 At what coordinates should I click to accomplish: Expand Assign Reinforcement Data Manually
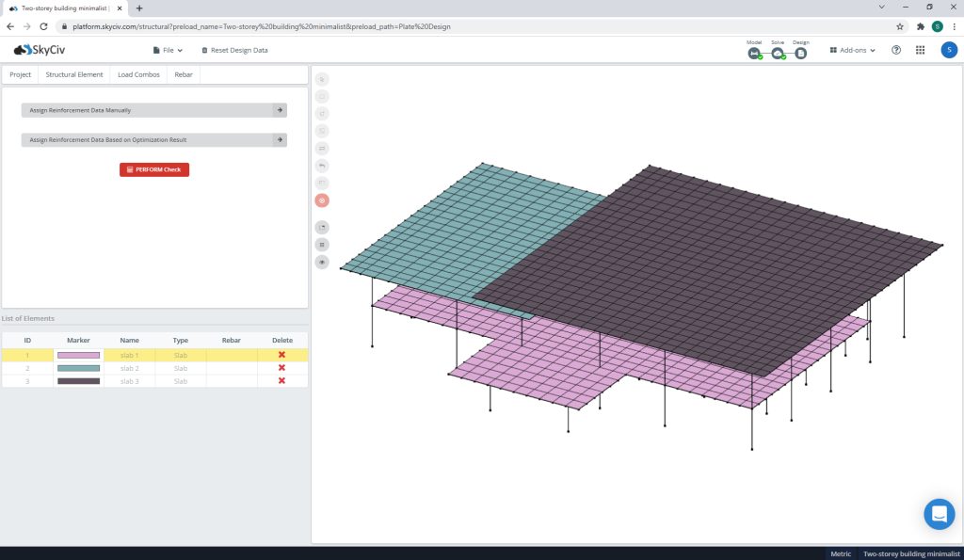click(153, 110)
